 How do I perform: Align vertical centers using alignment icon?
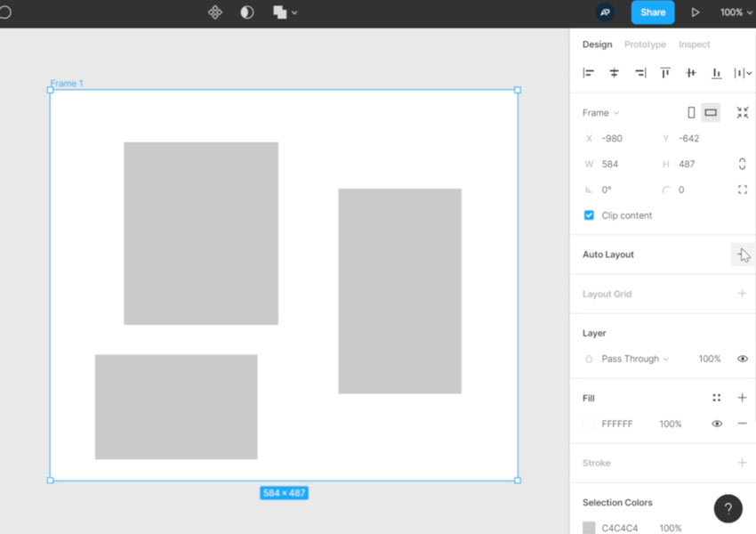(690, 73)
